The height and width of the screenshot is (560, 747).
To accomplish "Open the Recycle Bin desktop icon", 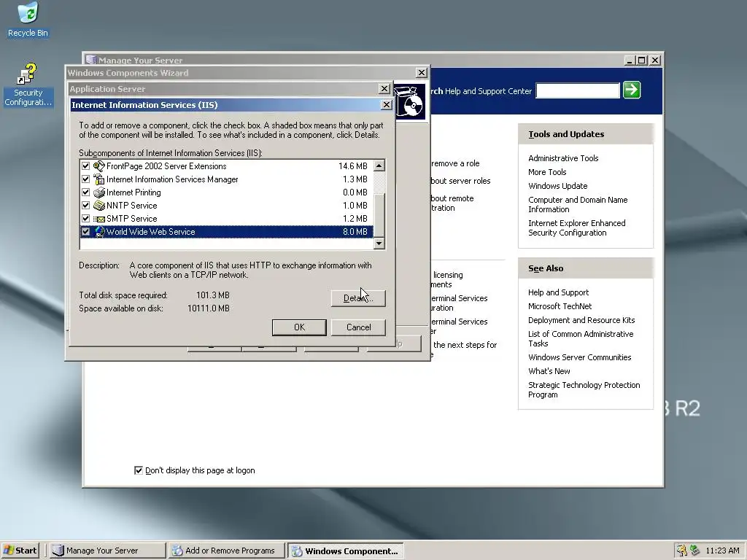I will pos(28,19).
